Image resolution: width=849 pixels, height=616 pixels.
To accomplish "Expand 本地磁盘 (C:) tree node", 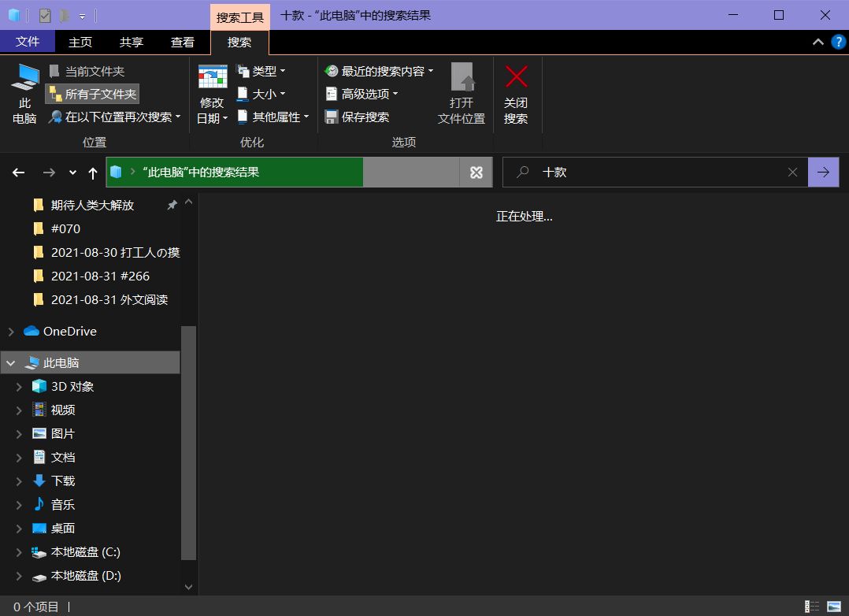I will [x=19, y=553].
